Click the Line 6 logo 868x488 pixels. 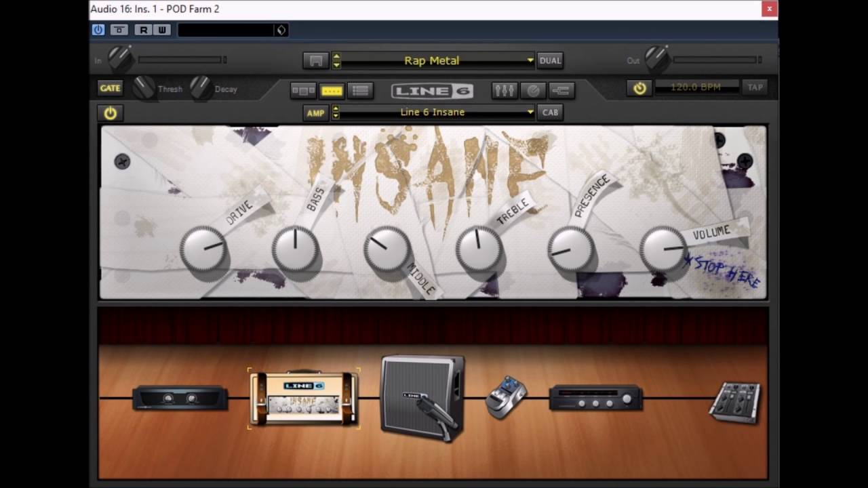(432, 91)
